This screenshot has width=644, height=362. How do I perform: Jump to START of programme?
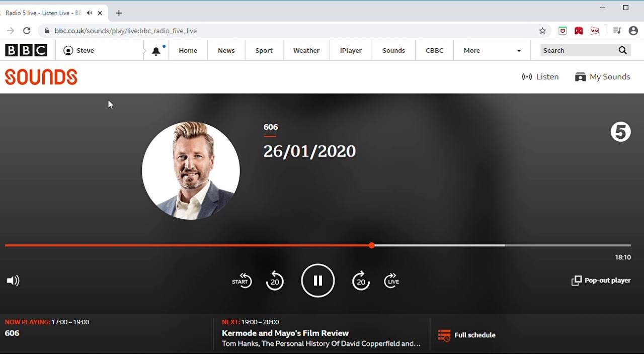pyautogui.click(x=242, y=281)
